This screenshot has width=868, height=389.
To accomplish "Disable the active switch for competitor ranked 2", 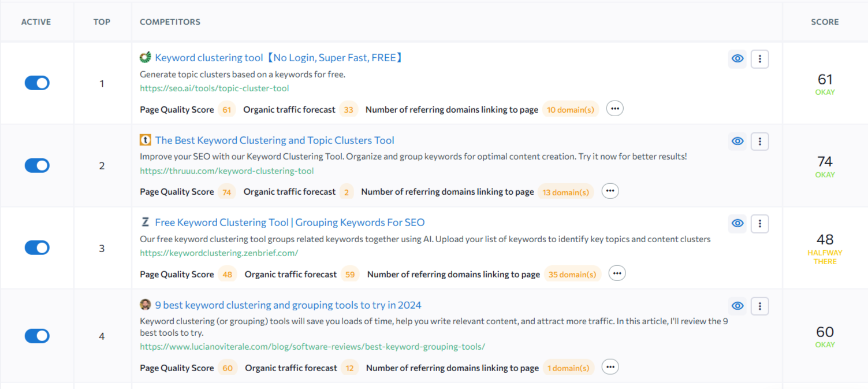I will coord(37,166).
